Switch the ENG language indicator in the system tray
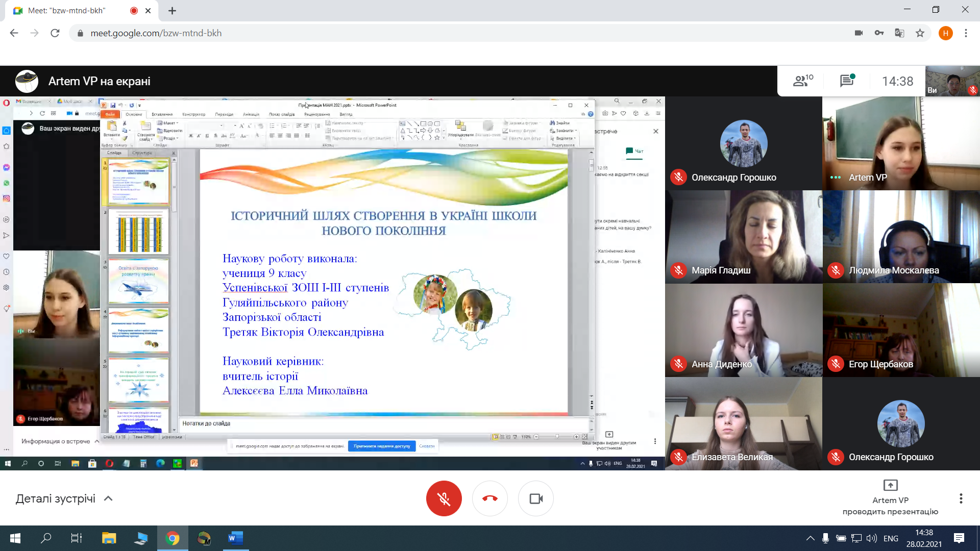Viewport: 980px width, 551px height. [891, 538]
